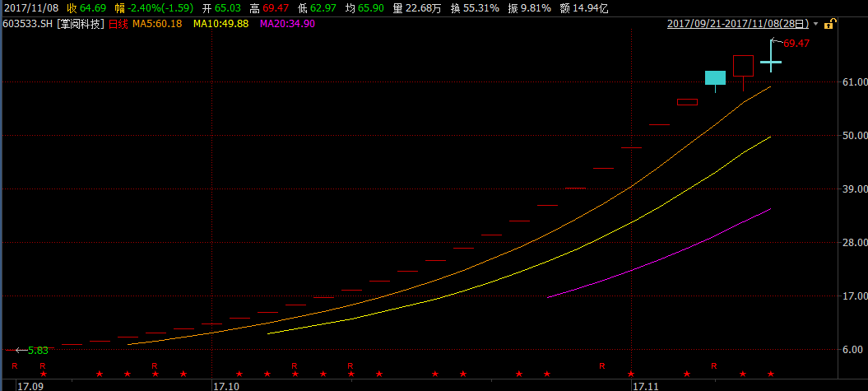Click the 603533.SH 掌阅科技 stock title

pos(53,24)
